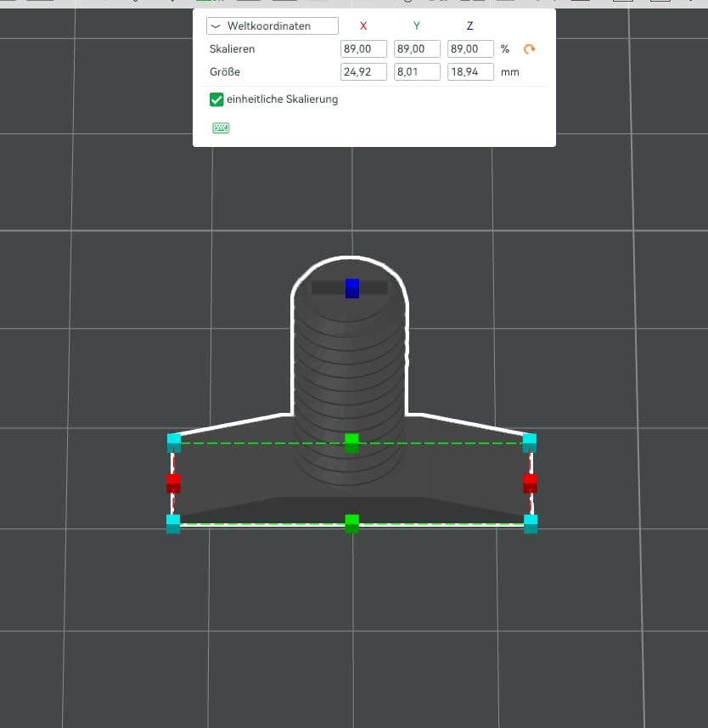Click the Z scale percentage field
This screenshot has height=728, width=708.
(x=470, y=48)
